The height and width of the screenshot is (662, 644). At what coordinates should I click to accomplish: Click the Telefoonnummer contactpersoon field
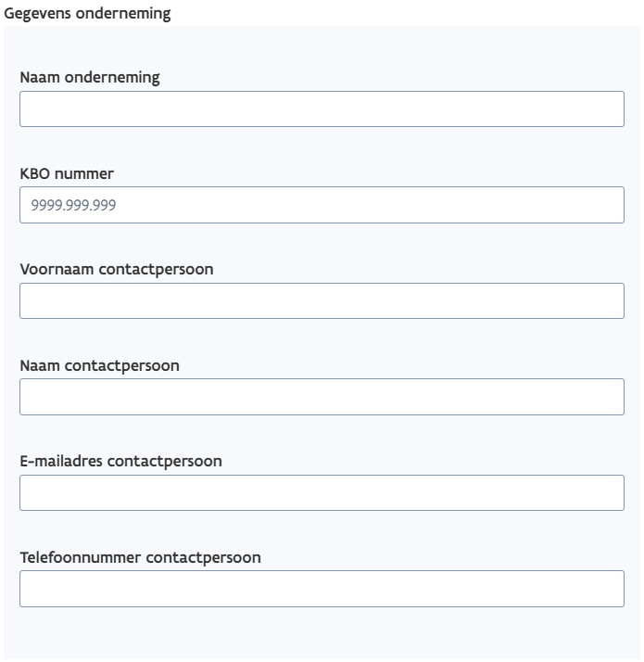322,589
